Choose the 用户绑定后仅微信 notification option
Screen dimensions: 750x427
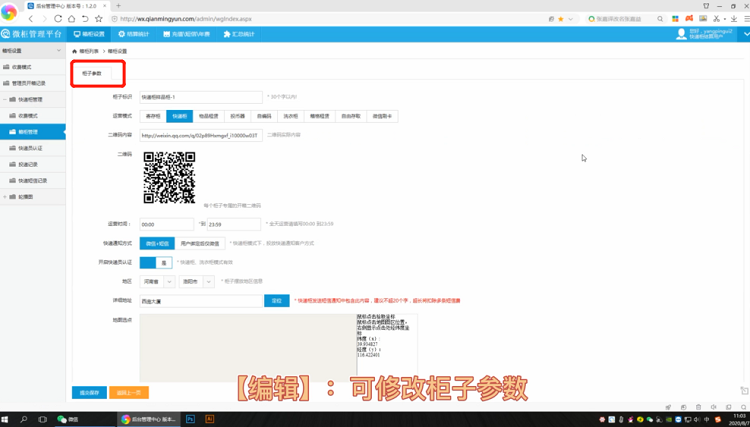pos(199,243)
